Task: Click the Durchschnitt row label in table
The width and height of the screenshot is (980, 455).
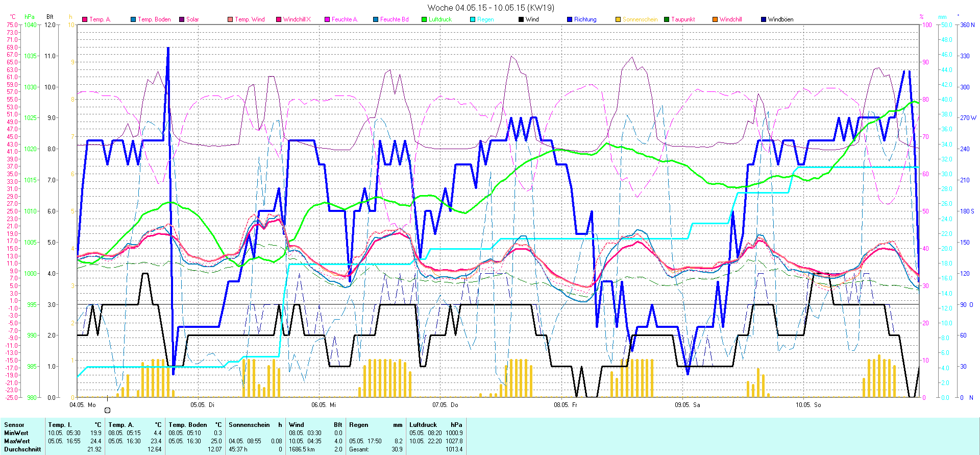Action: [x=22, y=449]
